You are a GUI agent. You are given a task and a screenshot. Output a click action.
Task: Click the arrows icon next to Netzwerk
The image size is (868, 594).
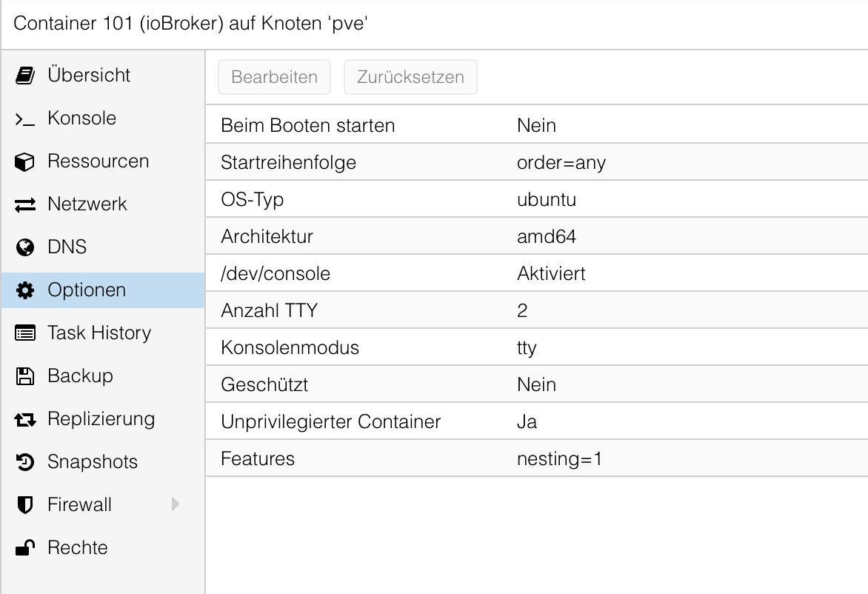25,204
